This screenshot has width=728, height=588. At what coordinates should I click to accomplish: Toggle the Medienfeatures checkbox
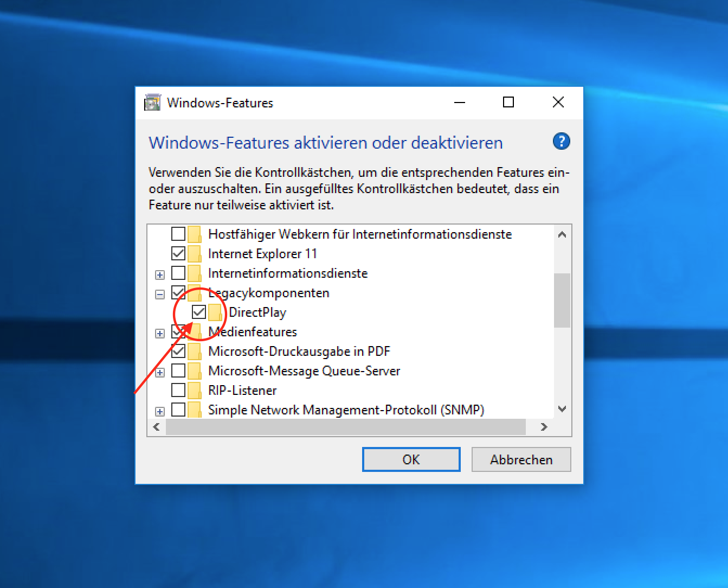coord(178,331)
